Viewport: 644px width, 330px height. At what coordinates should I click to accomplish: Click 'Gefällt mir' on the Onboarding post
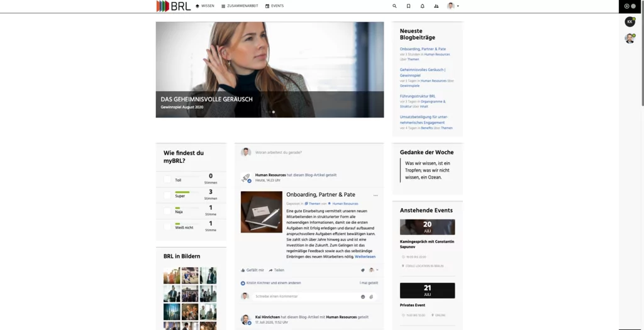[252, 270]
